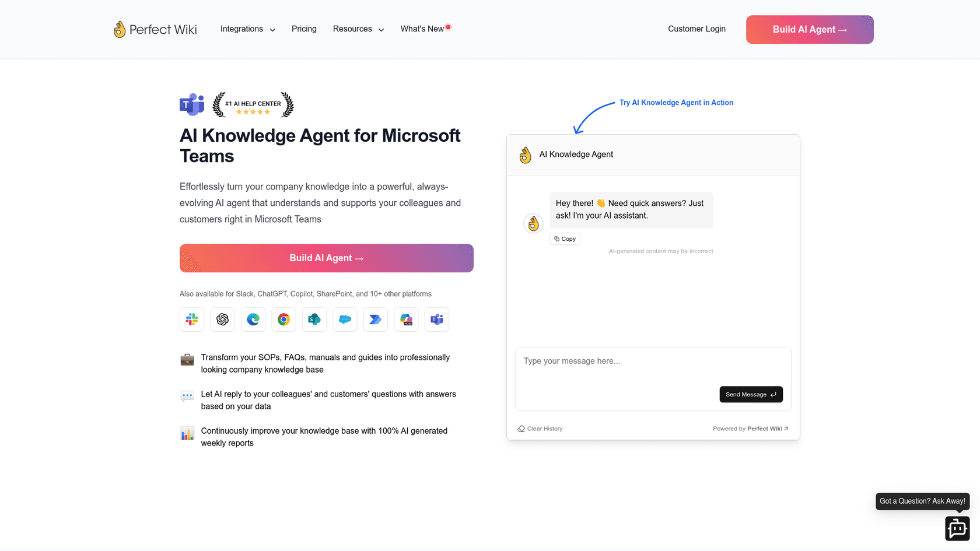Viewport: 980px width, 551px height.
Task: Open the Resources dropdown menu
Action: (x=358, y=29)
